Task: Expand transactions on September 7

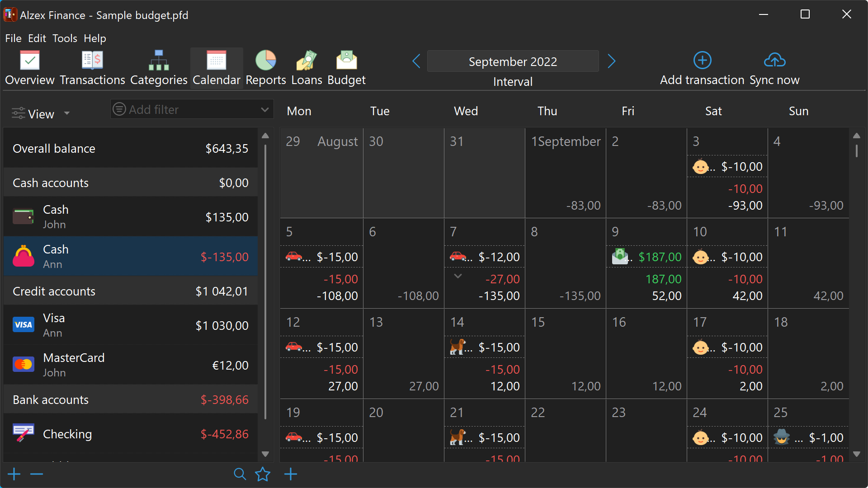Action: (458, 276)
